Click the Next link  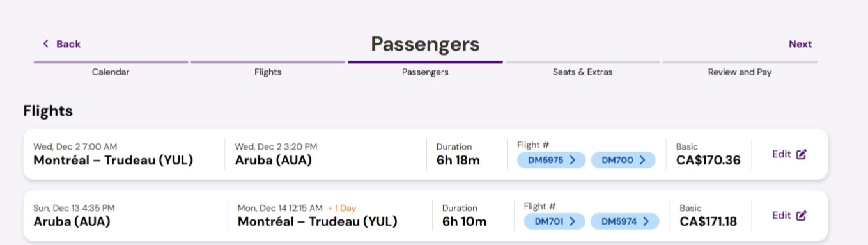800,44
